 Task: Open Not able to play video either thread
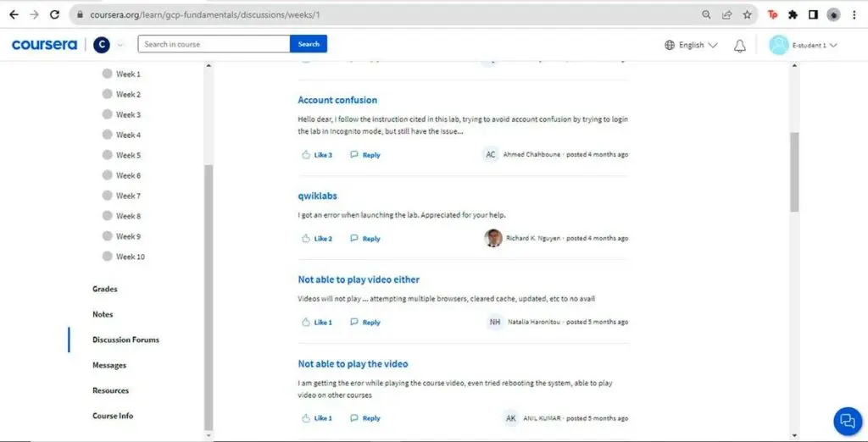click(x=359, y=280)
